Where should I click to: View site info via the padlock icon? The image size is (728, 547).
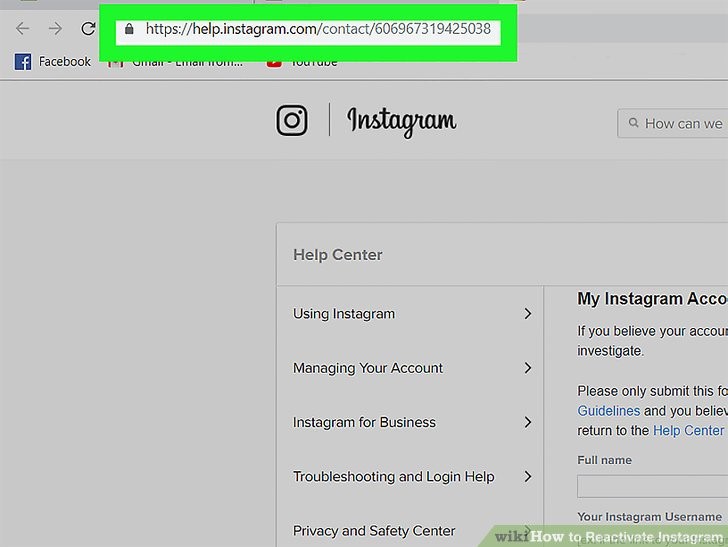tap(129, 29)
